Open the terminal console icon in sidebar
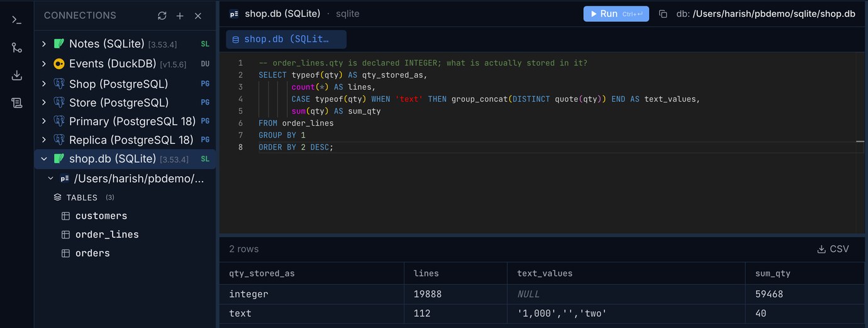Image resolution: width=868 pixels, height=328 pixels. click(17, 19)
